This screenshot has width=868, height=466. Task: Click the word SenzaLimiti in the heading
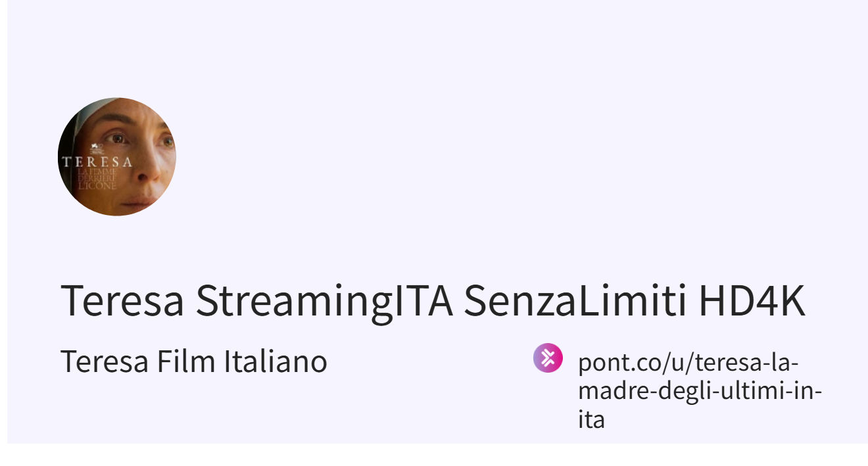[x=575, y=301]
